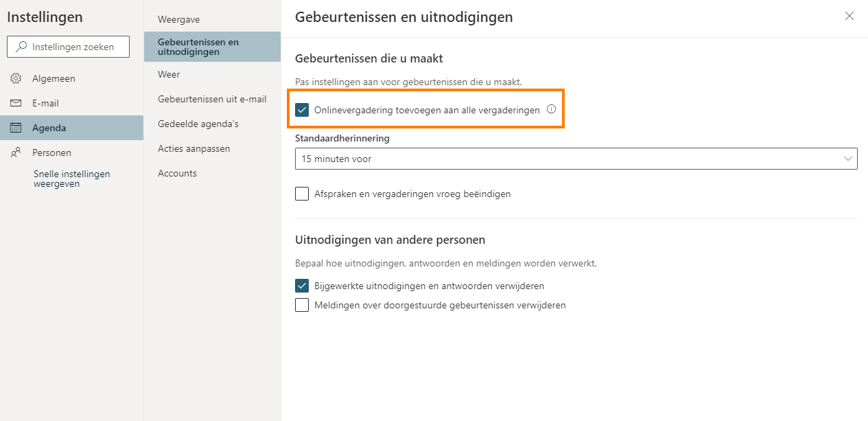Image resolution: width=868 pixels, height=421 pixels.
Task: Go to Gedeelde agenda's section
Action: [x=213, y=124]
